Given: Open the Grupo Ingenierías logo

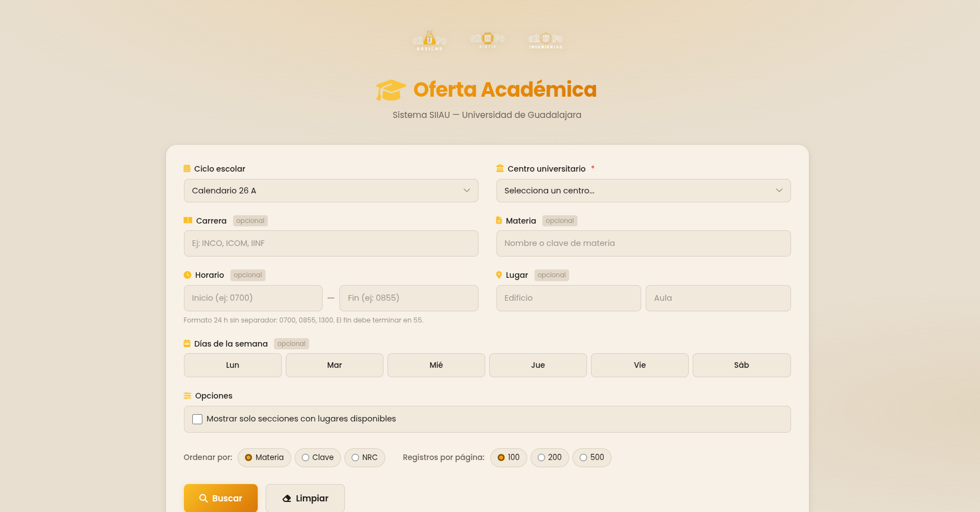Looking at the screenshot, I should (546, 40).
